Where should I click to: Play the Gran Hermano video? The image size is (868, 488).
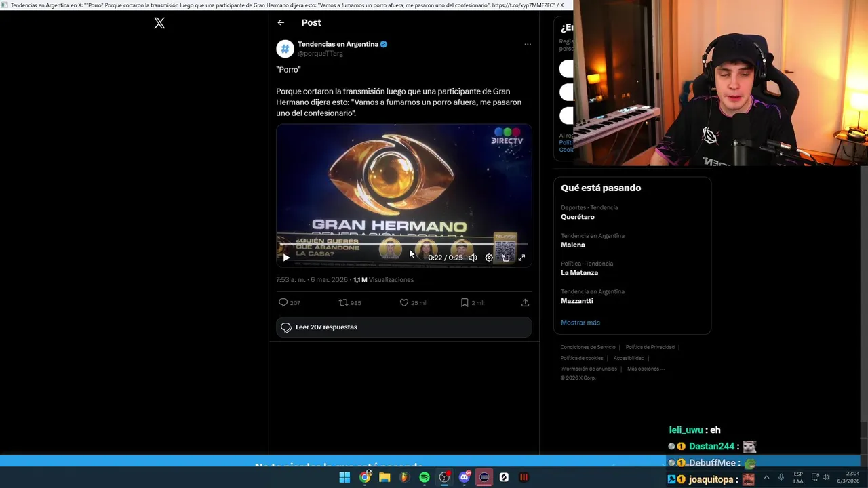click(286, 258)
